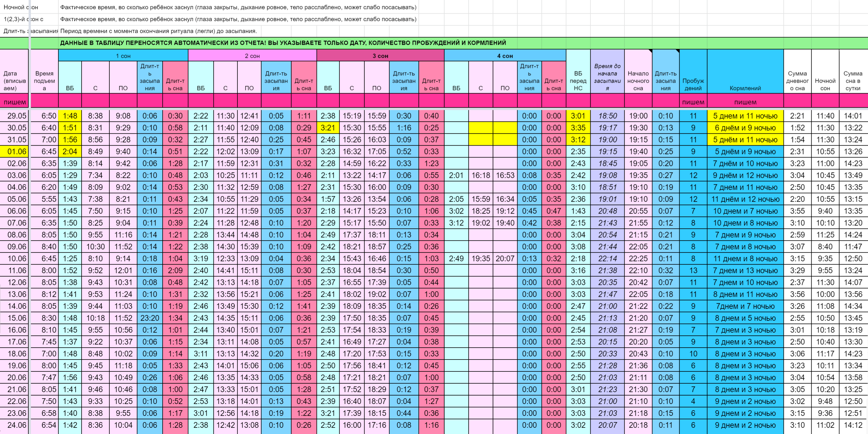The height and width of the screenshot is (434, 868).
Task: Click the '4 сон' group header
Action: tap(505, 56)
